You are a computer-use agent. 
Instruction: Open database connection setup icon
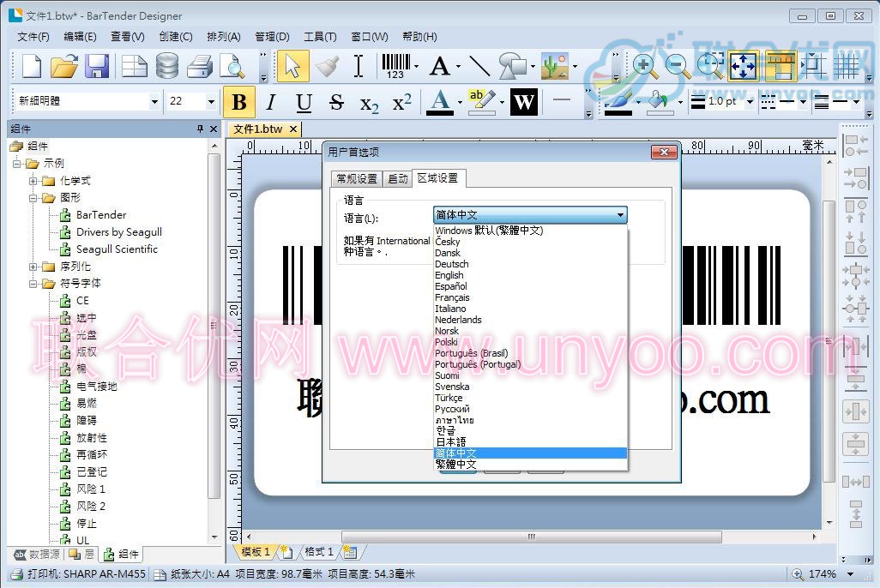(x=167, y=66)
